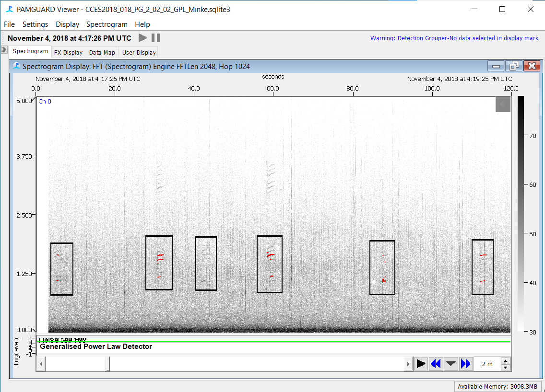Open the scroller options down-arrow menu
This screenshot has height=392, width=545.
point(450,364)
